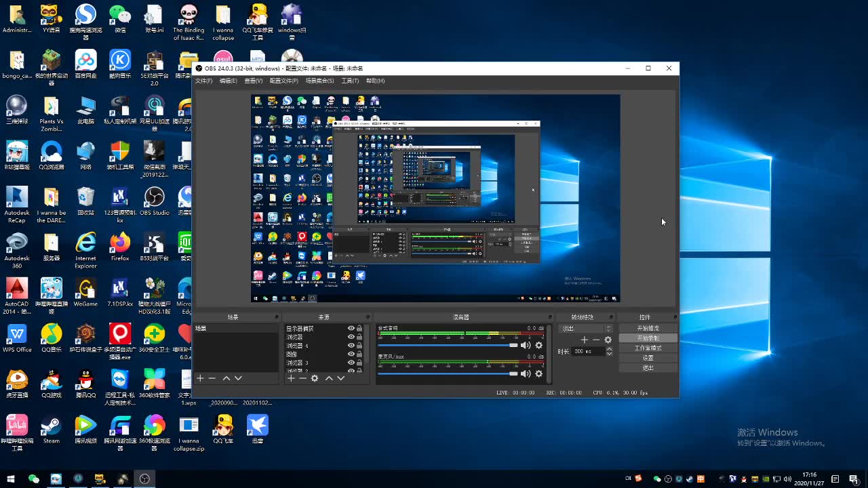This screenshot has height=488, width=868.
Task: Open the Windows Start menu
Action: coord(12,479)
